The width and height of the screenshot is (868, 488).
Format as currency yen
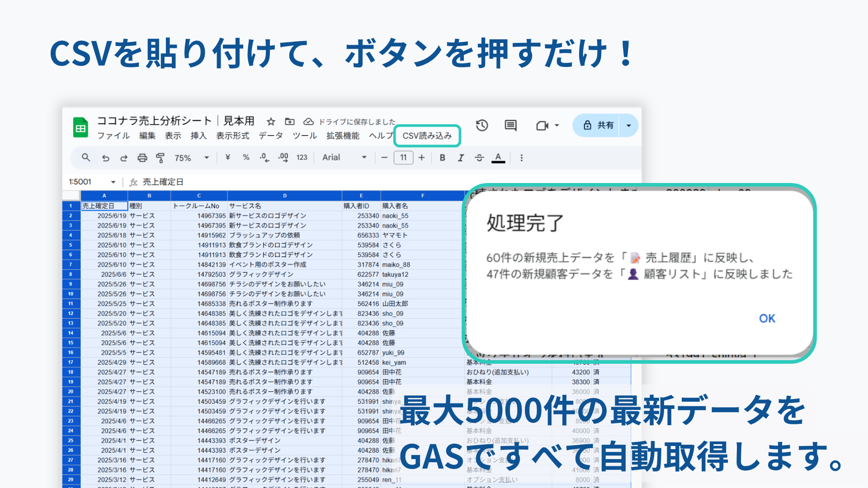228,157
